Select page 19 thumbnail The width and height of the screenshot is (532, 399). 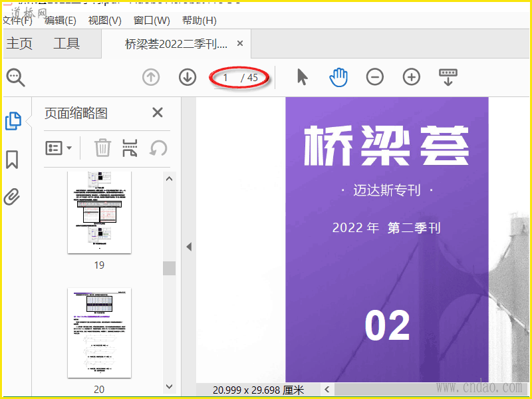pos(99,212)
